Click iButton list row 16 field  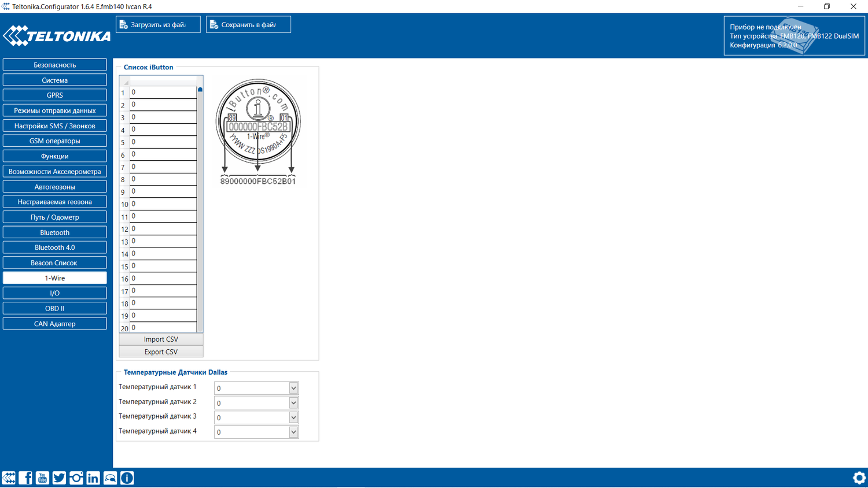[163, 278]
